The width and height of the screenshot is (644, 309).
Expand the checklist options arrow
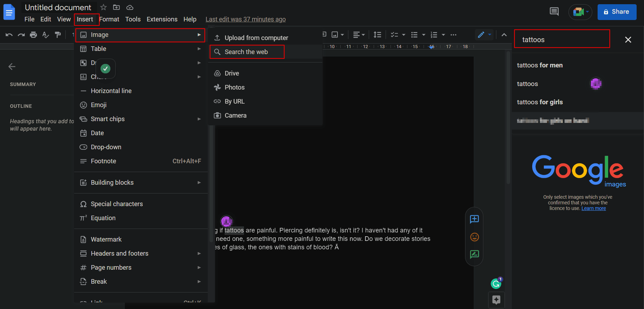(404, 35)
